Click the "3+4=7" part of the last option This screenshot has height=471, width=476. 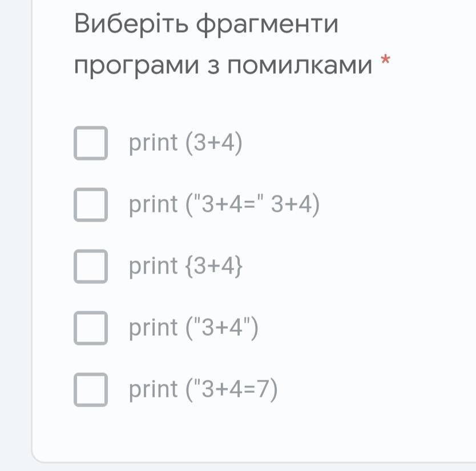pyautogui.click(x=235, y=389)
